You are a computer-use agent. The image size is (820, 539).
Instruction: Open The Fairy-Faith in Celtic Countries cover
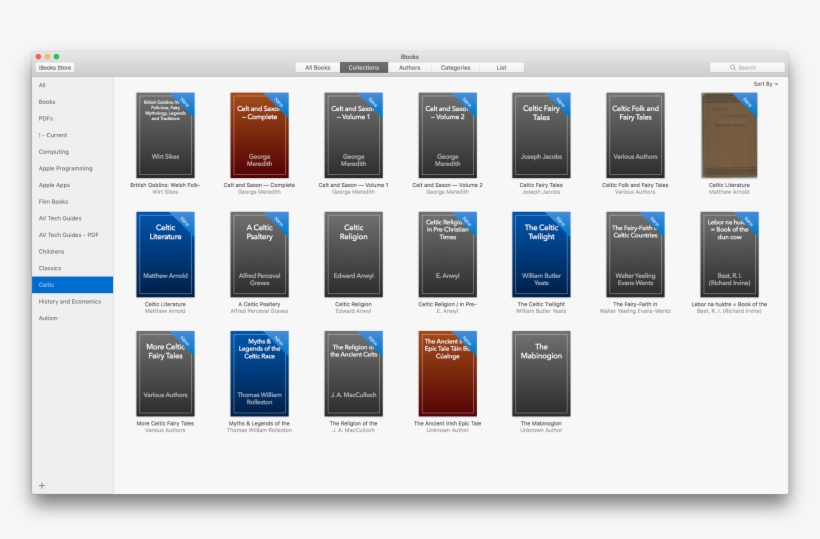click(x=635, y=255)
